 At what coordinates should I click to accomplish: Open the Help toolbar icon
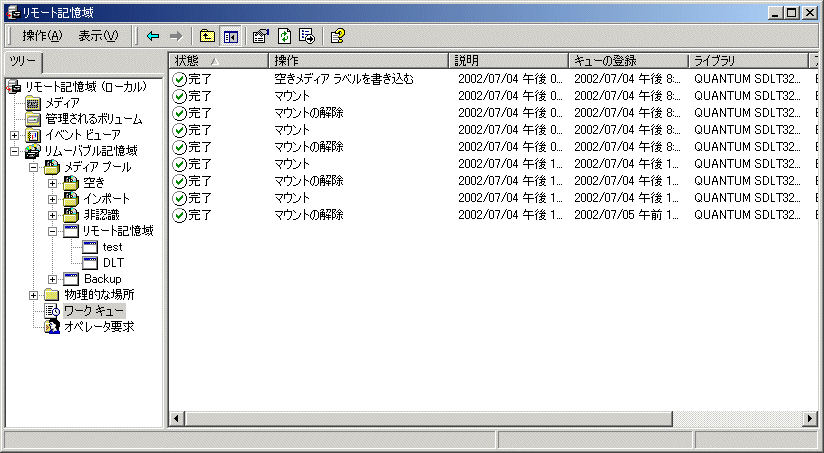coord(337,36)
